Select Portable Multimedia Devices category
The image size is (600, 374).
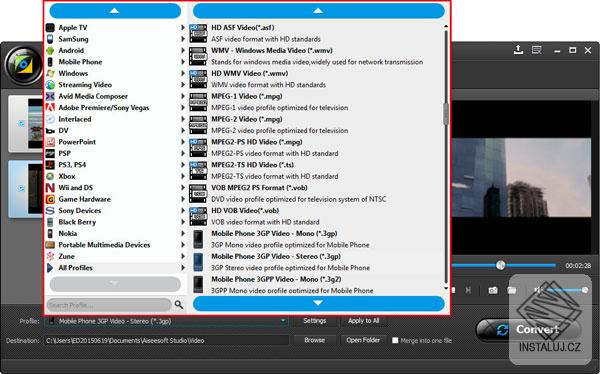115,245
